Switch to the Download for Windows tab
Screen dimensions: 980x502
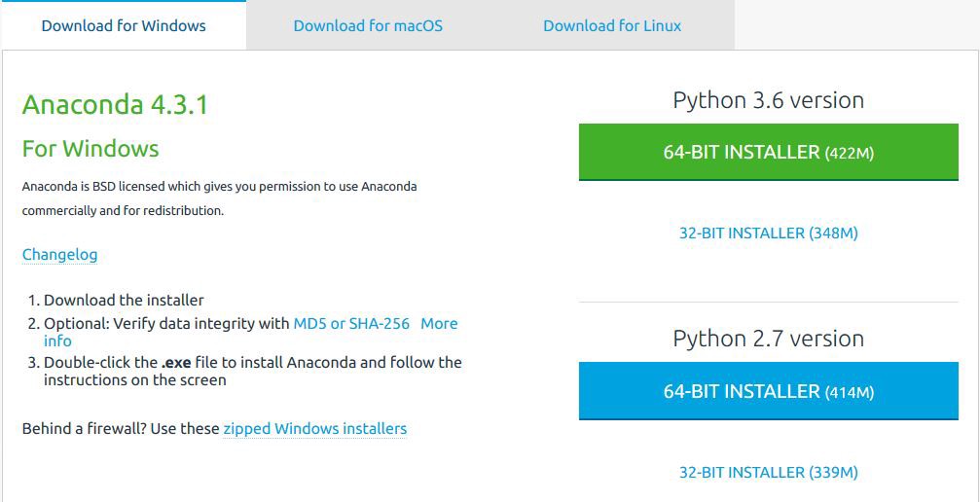click(x=124, y=25)
